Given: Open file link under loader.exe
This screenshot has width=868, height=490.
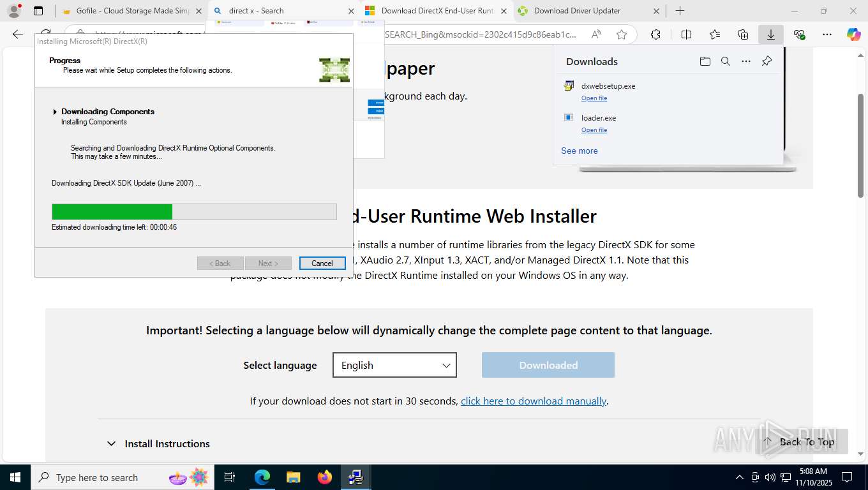Looking at the screenshot, I should [594, 130].
